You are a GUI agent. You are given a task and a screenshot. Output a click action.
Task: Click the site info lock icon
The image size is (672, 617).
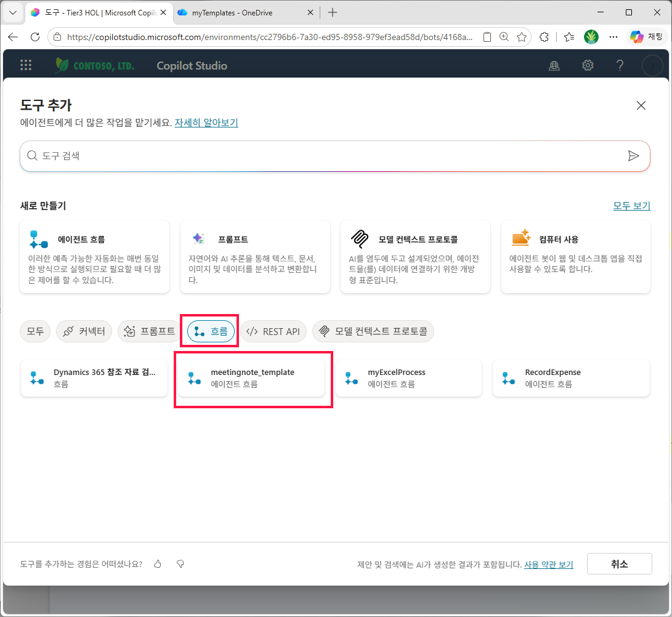pyautogui.click(x=57, y=38)
